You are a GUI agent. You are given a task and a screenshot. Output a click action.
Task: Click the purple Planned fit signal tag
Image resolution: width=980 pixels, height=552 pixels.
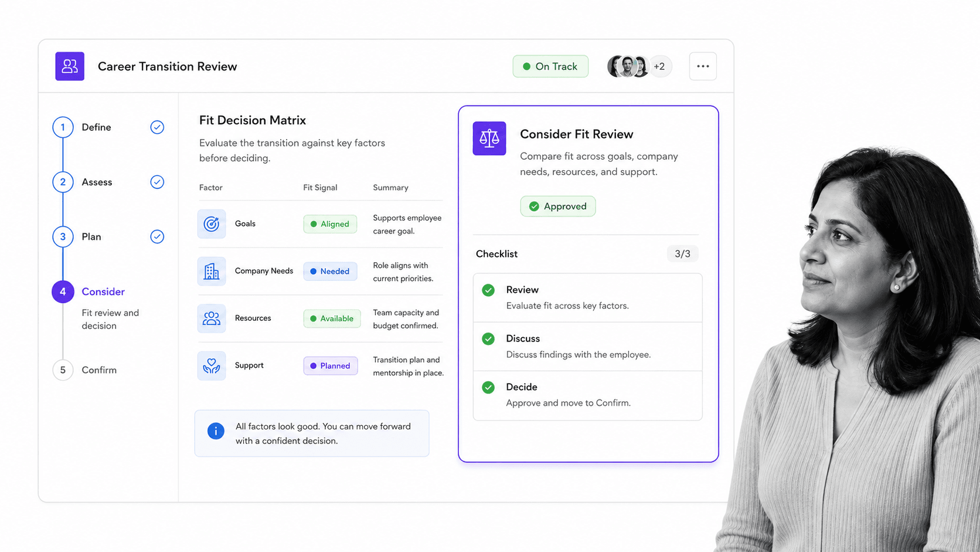331,366
